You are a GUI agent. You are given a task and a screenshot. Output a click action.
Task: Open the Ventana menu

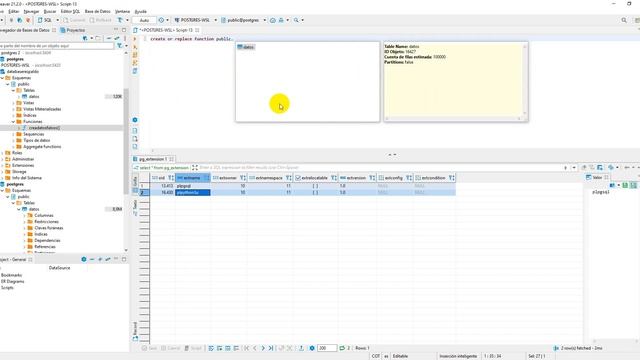tap(122, 11)
